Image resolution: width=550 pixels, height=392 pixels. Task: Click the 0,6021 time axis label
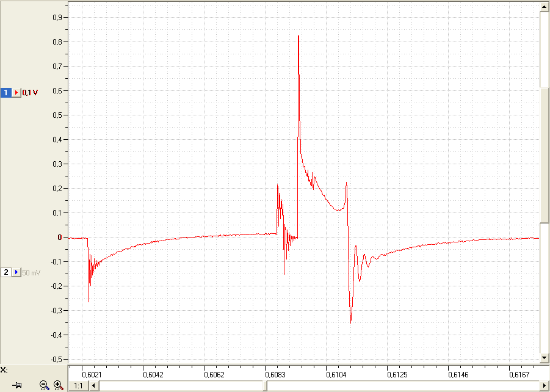[92, 375]
